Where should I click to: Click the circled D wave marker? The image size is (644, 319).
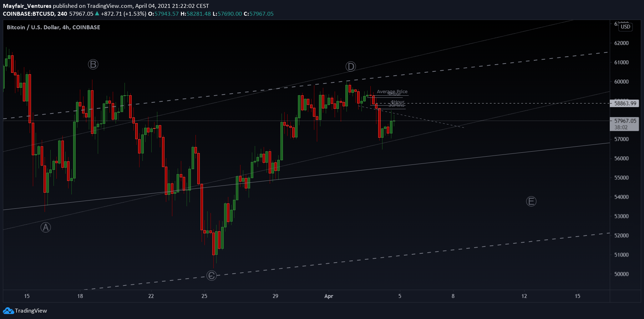coord(351,66)
